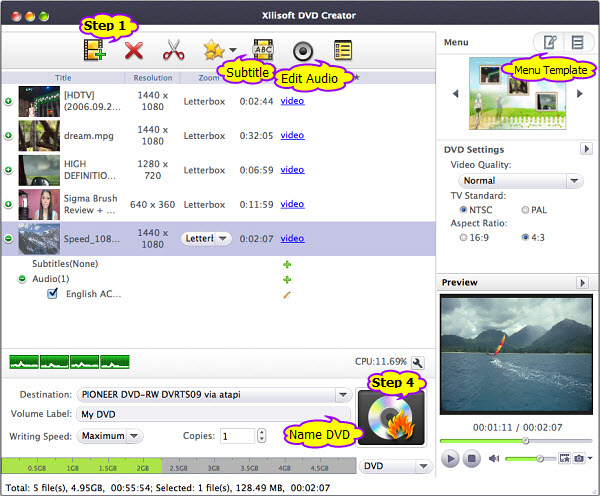Image resolution: width=600 pixels, height=496 pixels.
Task: Add an audio track with green plus
Action: pos(287,279)
